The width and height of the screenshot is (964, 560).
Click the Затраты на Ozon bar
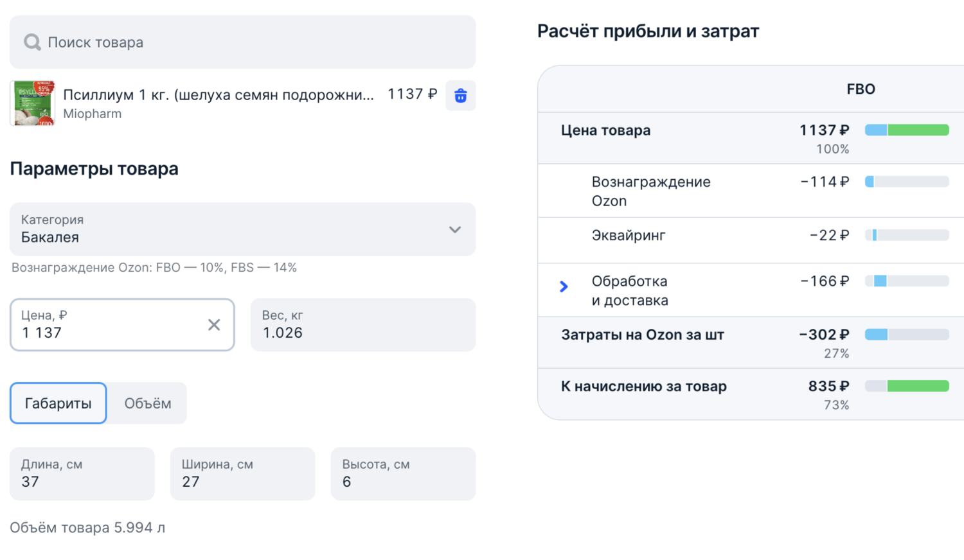(x=907, y=335)
